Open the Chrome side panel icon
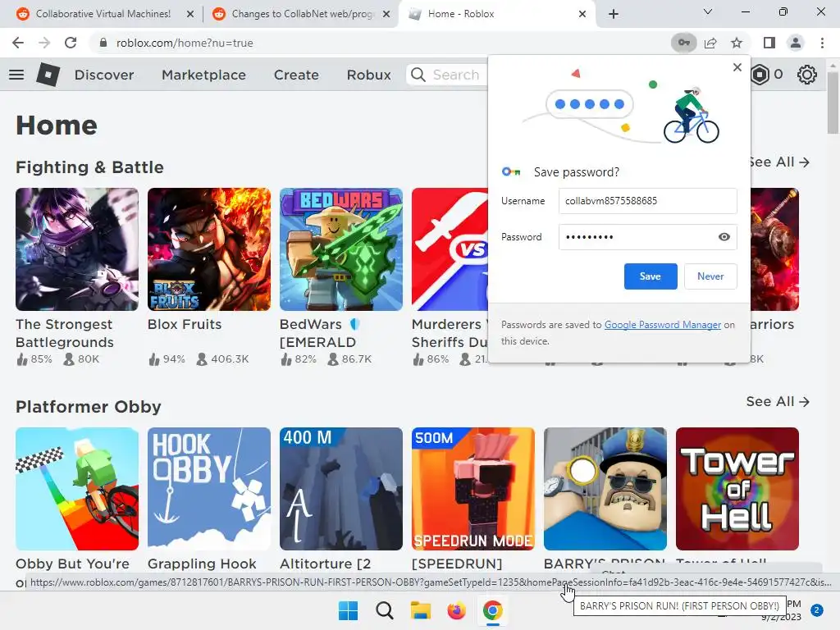The width and height of the screenshot is (840, 630). point(769,43)
